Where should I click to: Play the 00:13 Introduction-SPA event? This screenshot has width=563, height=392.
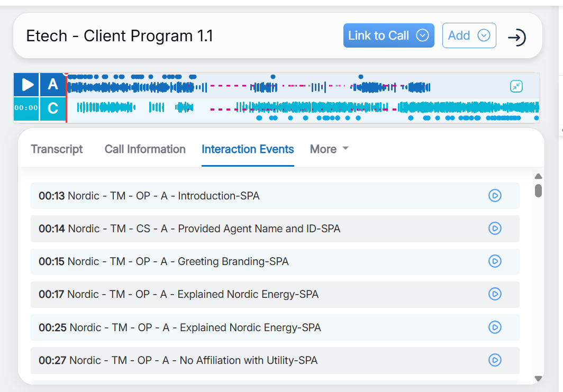coord(494,196)
